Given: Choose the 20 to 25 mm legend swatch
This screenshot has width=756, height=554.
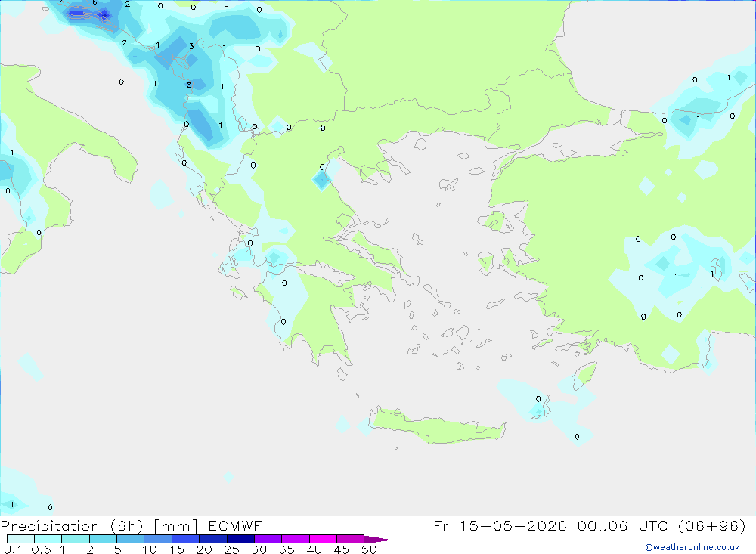Looking at the screenshot, I should point(213,539).
